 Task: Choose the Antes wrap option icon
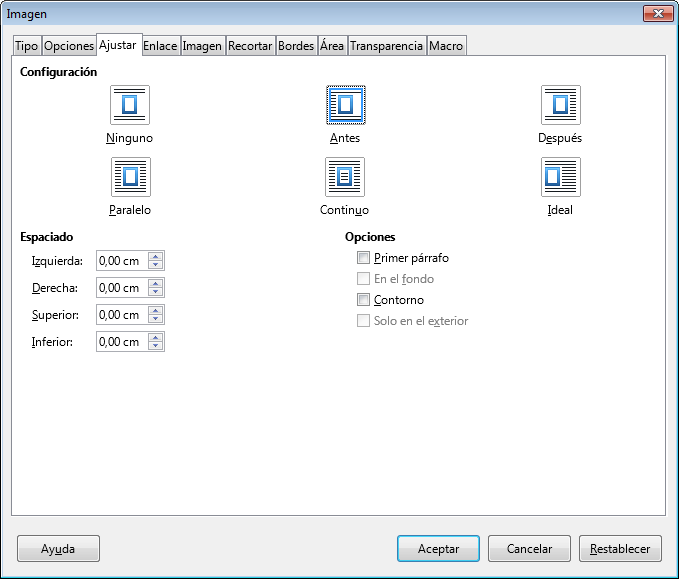coord(345,105)
